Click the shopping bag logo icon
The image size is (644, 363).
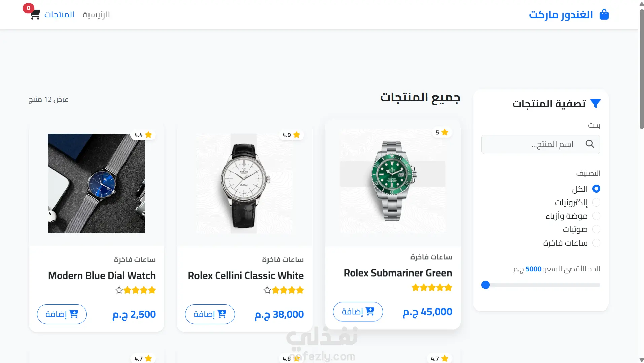(604, 14)
